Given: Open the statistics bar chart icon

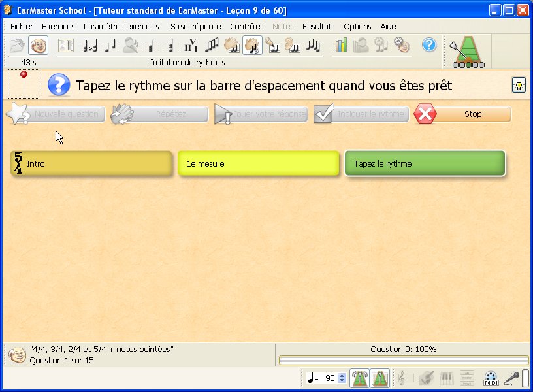Looking at the screenshot, I should click(341, 46).
